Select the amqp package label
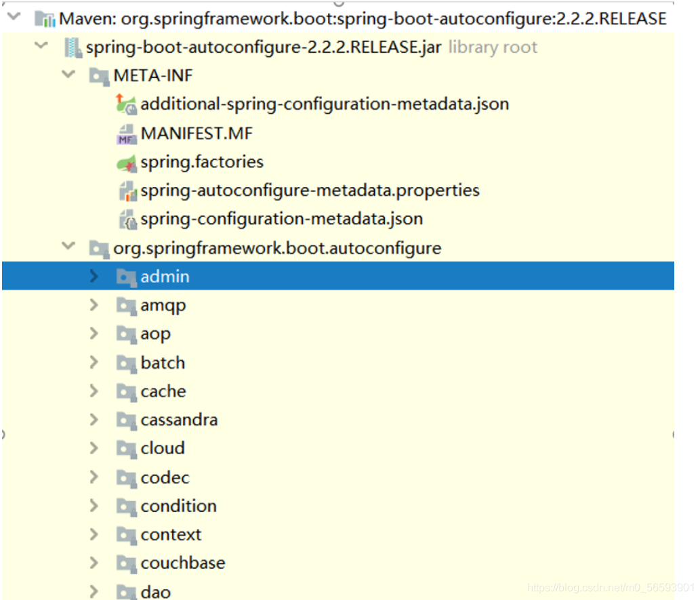This screenshot has height=600, width=700. pyautogui.click(x=163, y=307)
